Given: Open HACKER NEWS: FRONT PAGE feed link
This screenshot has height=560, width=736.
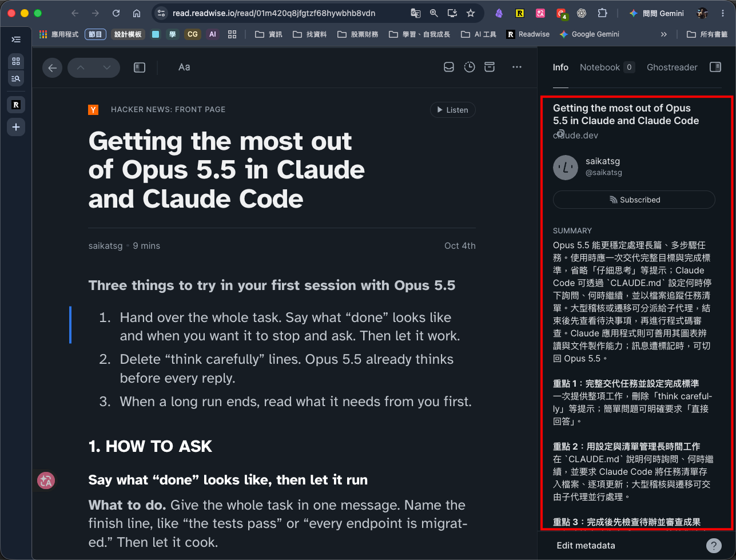Looking at the screenshot, I should pos(168,109).
